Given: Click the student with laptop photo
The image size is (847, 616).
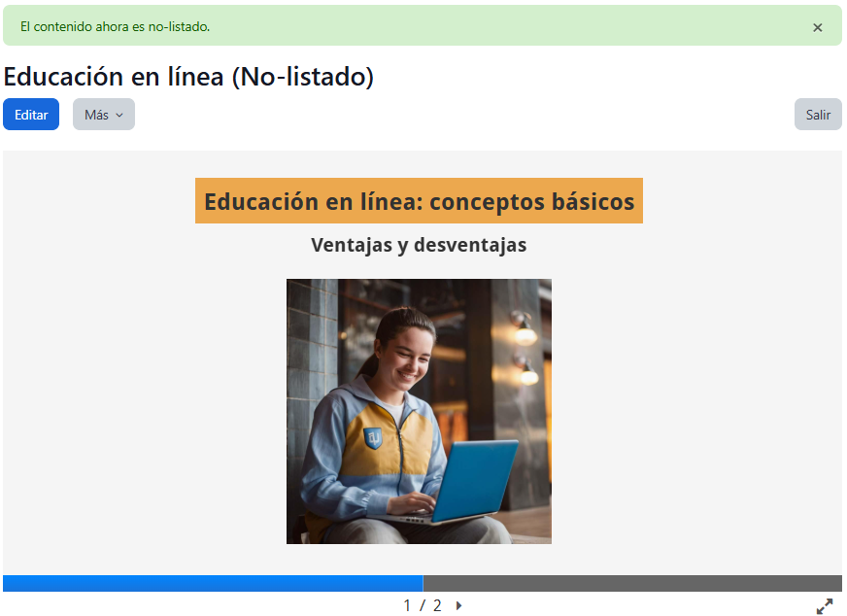Looking at the screenshot, I should [419, 411].
